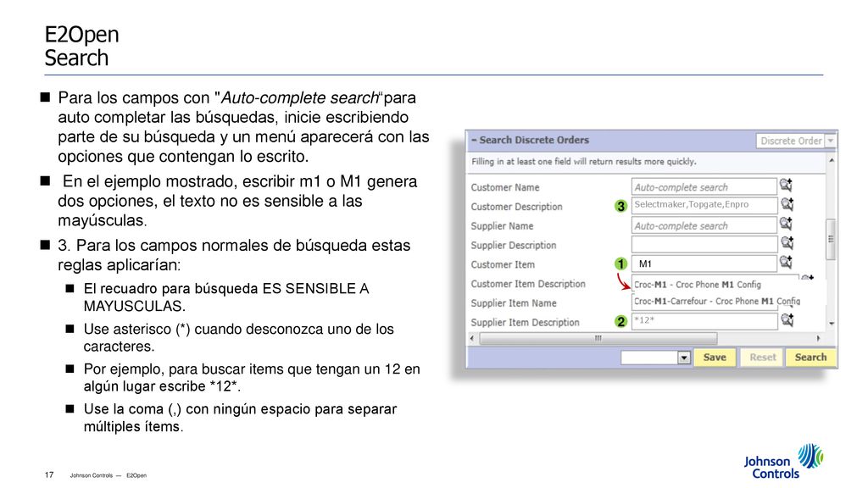This screenshot has width=868, height=488.
Task: Click the horizontal scrollbar right arrow
Action: click(818, 338)
